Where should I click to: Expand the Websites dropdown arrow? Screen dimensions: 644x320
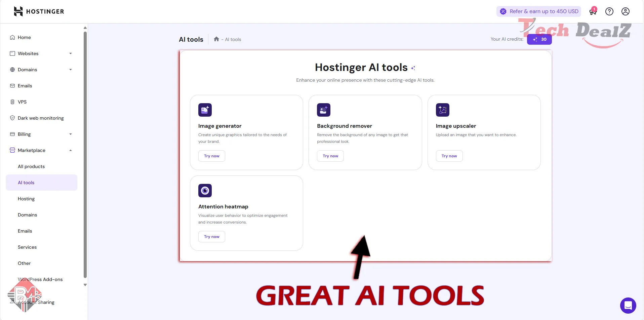pos(71,53)
